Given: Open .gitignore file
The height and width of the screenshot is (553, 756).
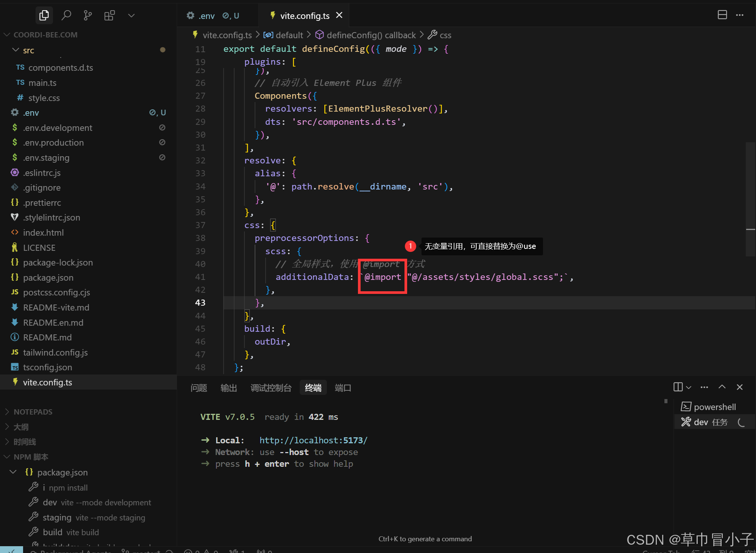Looking at the screenshot, I should [x=89, y=188].
